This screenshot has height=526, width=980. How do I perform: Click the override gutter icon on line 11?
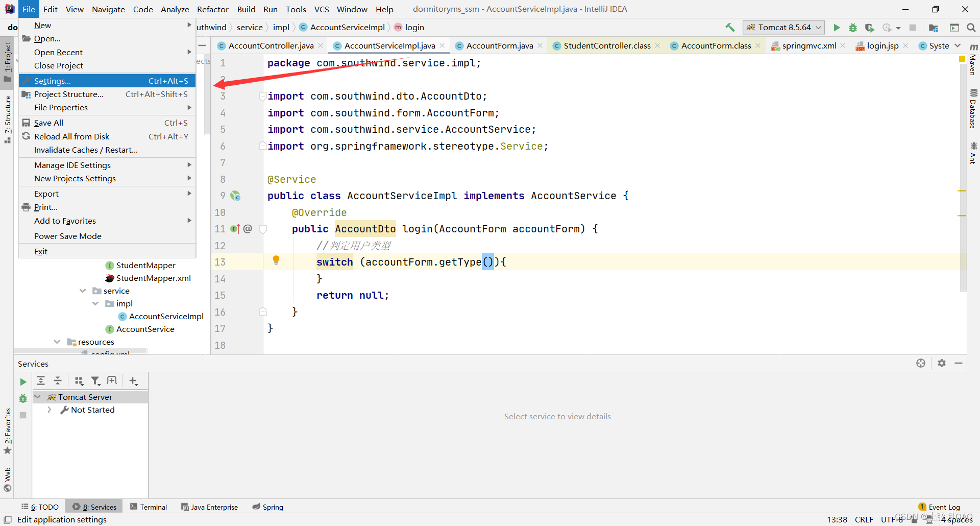[235, 229]
